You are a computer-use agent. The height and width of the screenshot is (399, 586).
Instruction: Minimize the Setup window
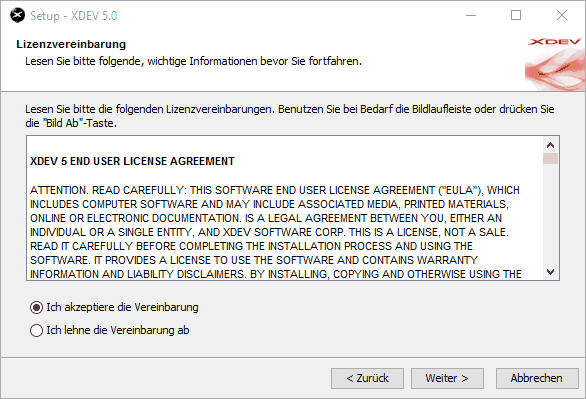coord(471,16)
